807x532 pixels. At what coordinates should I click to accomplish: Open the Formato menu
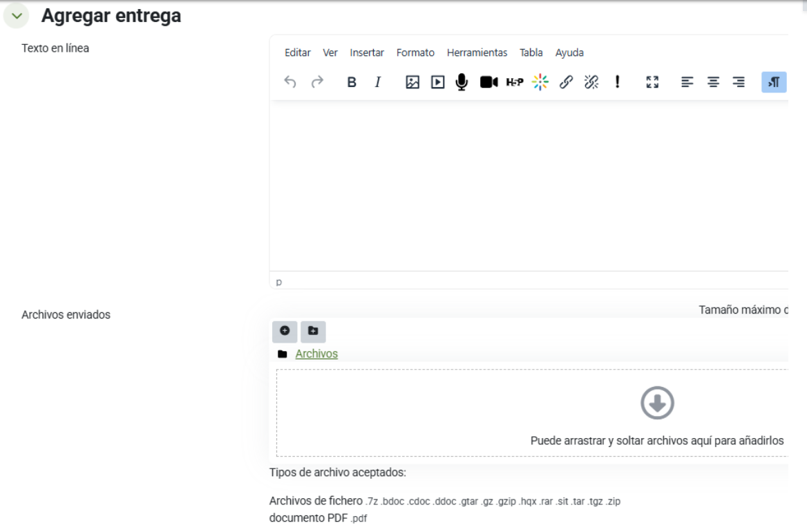pyautogui.click(x=415, y=53)
